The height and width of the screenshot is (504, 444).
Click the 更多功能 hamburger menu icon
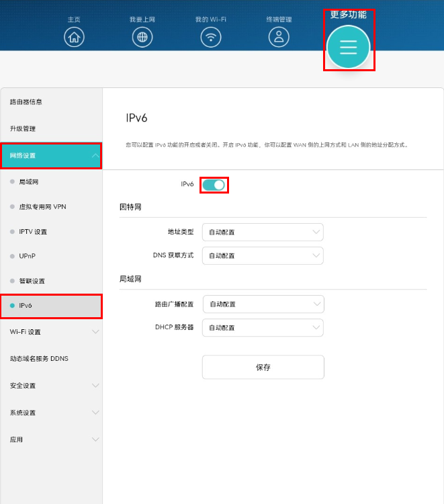coord(349,46)
